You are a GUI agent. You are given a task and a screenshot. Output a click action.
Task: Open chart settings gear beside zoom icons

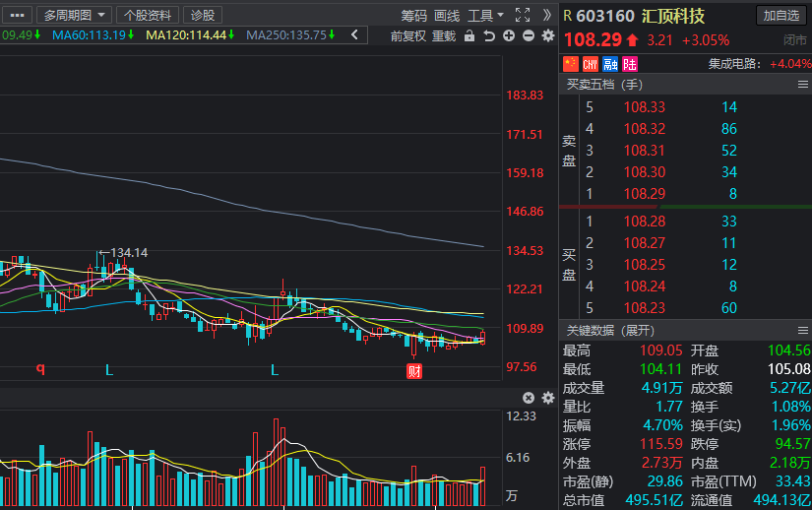coord(548,35)
